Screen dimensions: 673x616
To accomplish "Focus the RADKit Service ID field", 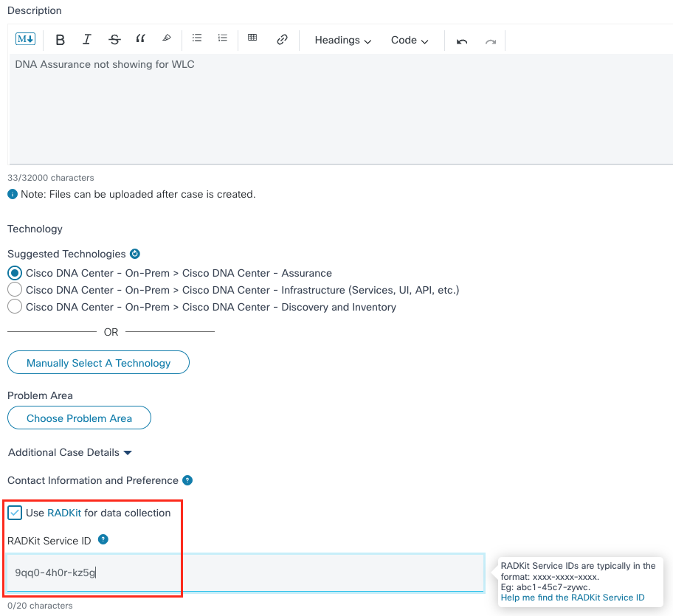I will (x=246, y=572).
